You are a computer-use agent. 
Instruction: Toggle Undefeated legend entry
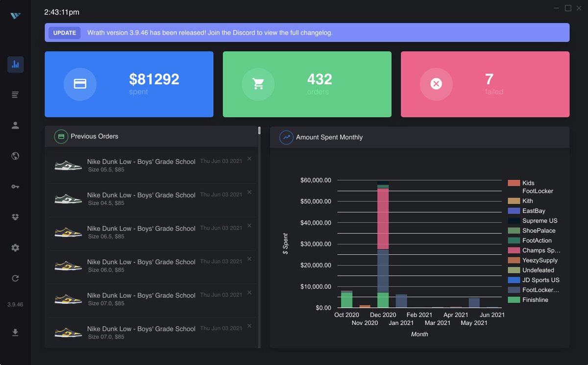pyautogui.click(x=531, y=270)
